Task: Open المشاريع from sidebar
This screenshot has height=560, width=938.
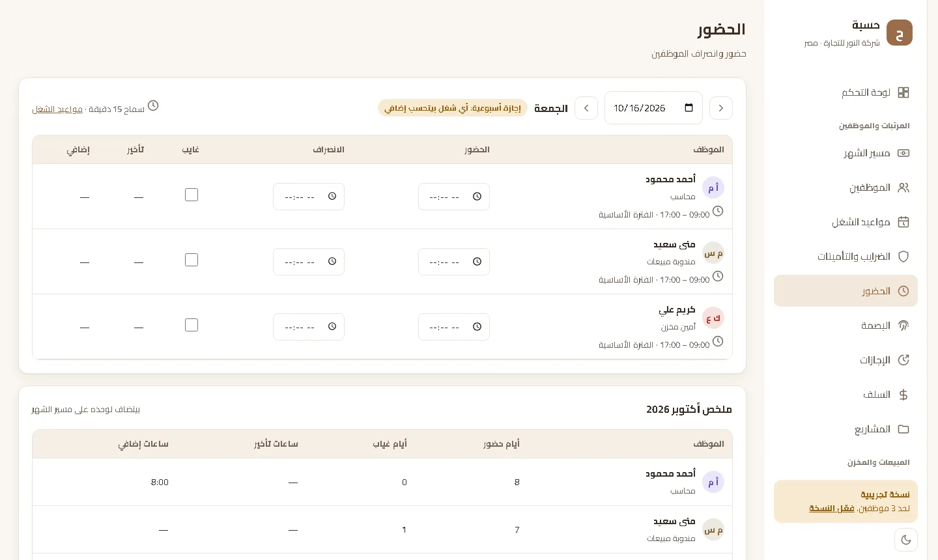Action: 846,429
